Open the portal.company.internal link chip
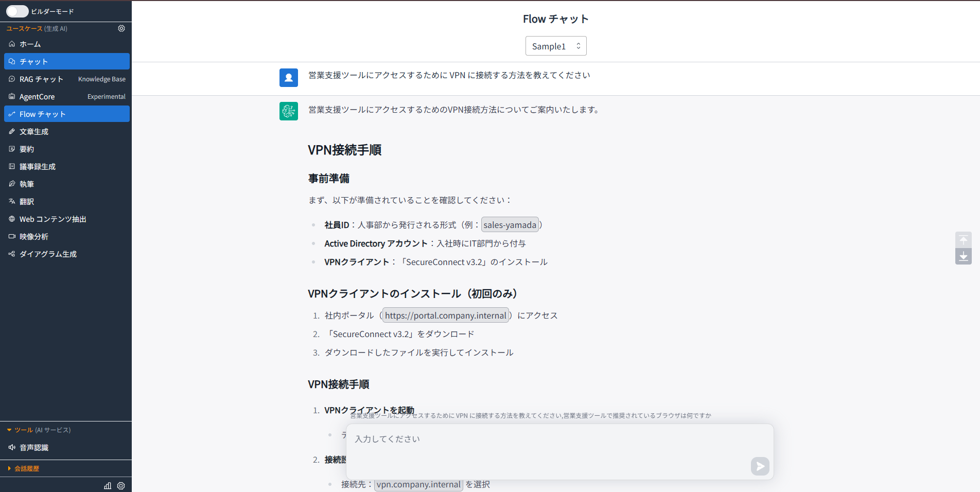Viewport: 980px width, 492px height. coord(445,315)
